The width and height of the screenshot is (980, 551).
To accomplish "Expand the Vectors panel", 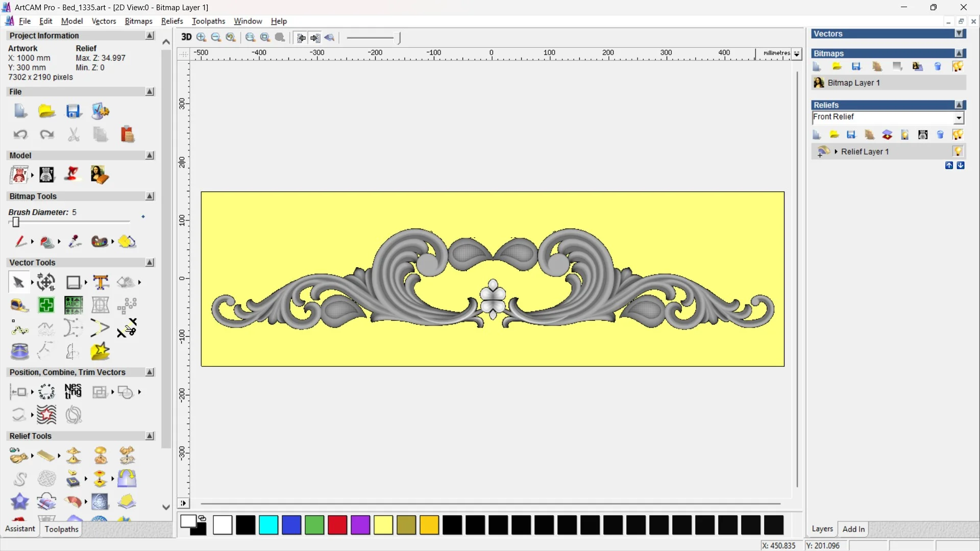I will click(x=960, y=34).
